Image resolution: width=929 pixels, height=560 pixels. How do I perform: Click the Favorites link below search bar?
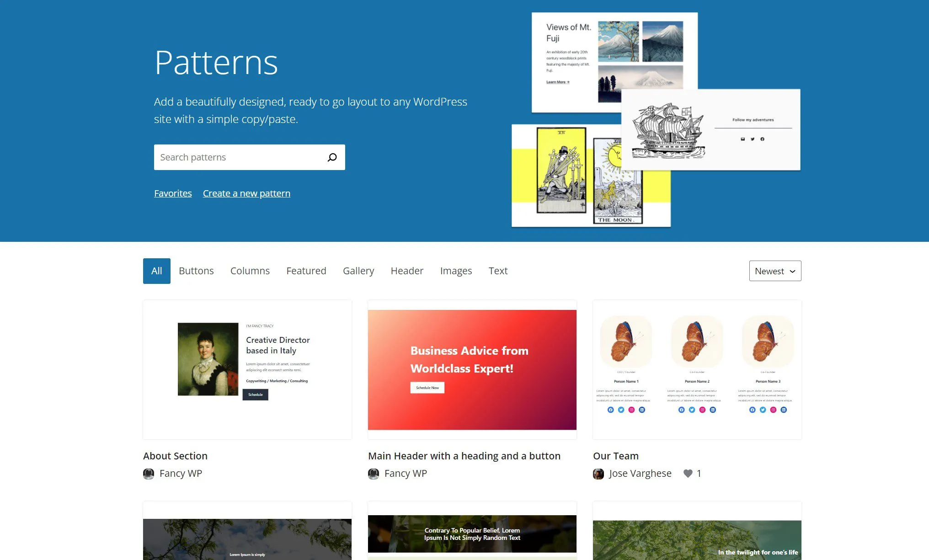[173, 193]
